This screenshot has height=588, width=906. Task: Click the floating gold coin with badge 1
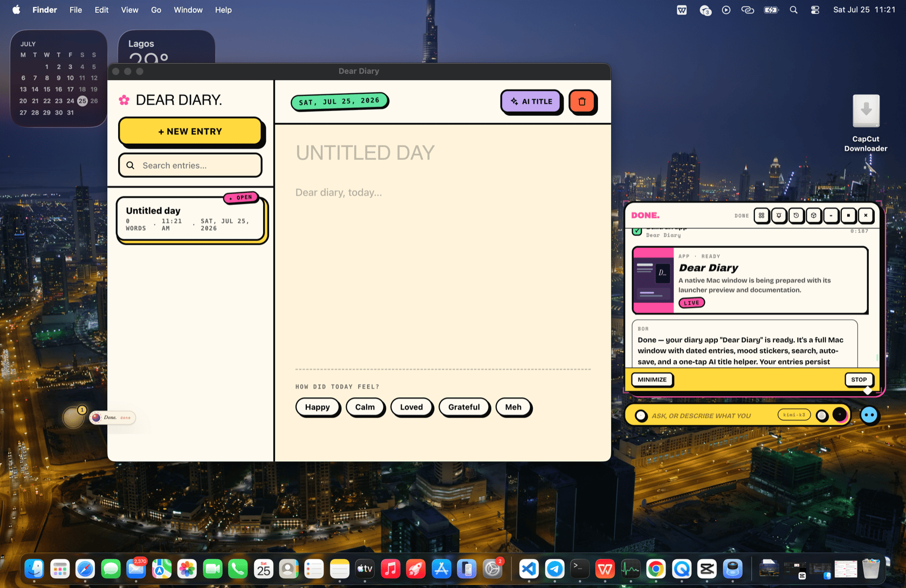pyautogui.click(x=73, y=417)
